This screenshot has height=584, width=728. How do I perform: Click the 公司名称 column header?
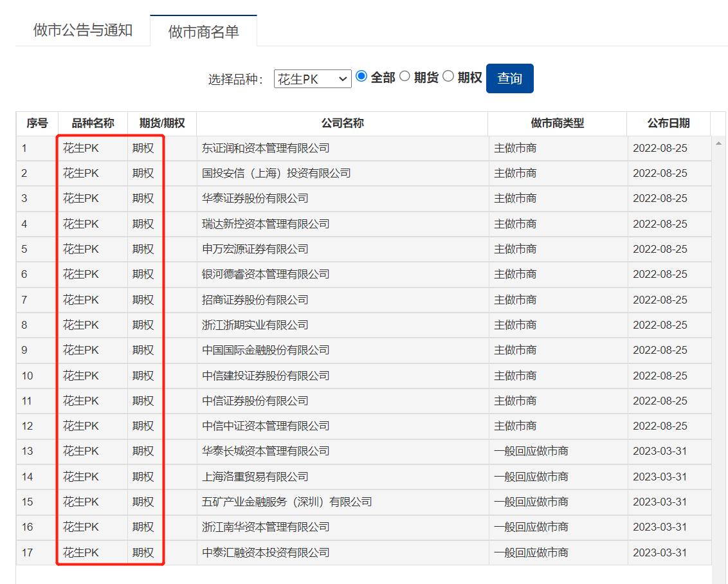342,123
